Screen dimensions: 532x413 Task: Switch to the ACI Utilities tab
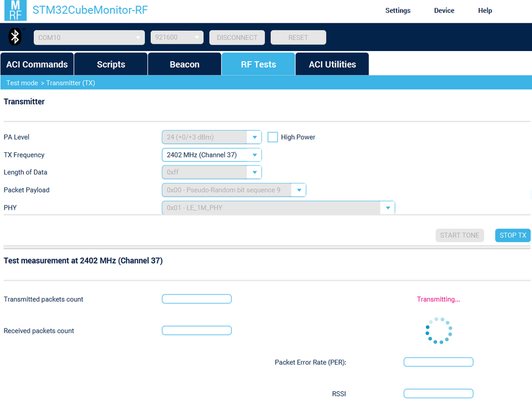point(332,64)
